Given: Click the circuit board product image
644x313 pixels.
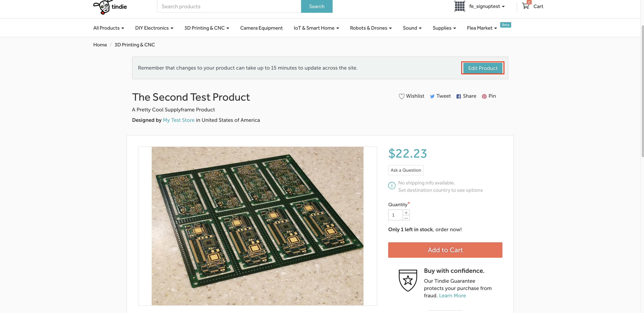Looking at the screenshot, I should 257,226.
